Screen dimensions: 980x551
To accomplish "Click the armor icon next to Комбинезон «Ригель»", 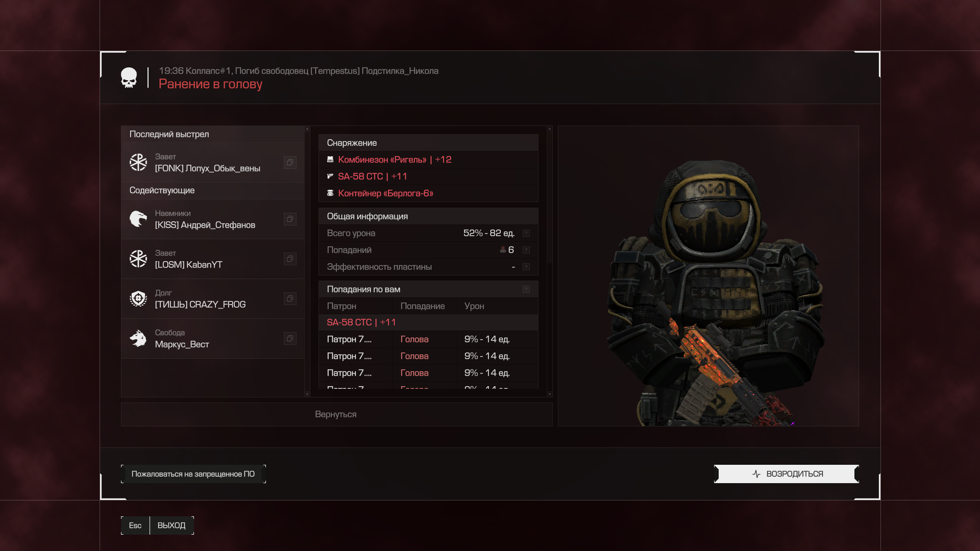I will pyautogui.click(x=330, y=160).
